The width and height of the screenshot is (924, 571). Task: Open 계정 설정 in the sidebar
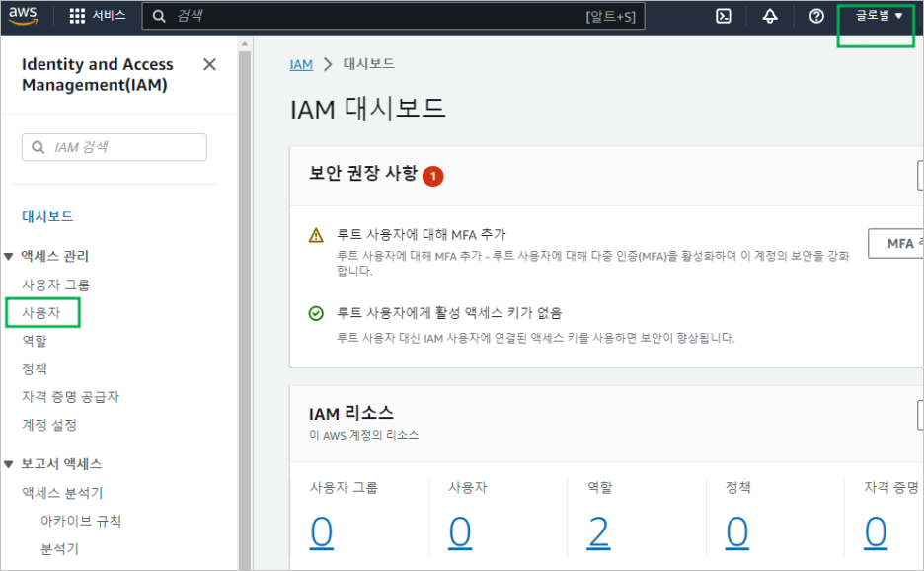(x=49, y=425)
